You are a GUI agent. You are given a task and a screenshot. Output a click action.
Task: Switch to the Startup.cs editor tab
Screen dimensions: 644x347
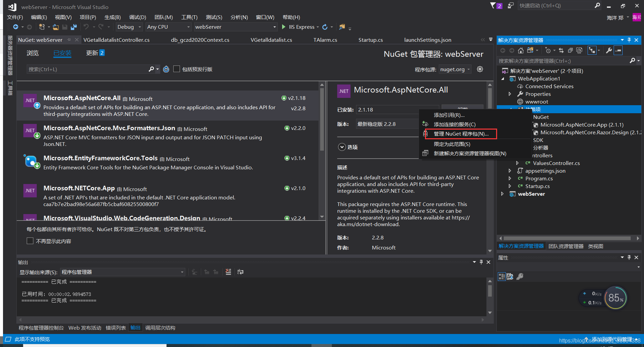tap(371, 40)
